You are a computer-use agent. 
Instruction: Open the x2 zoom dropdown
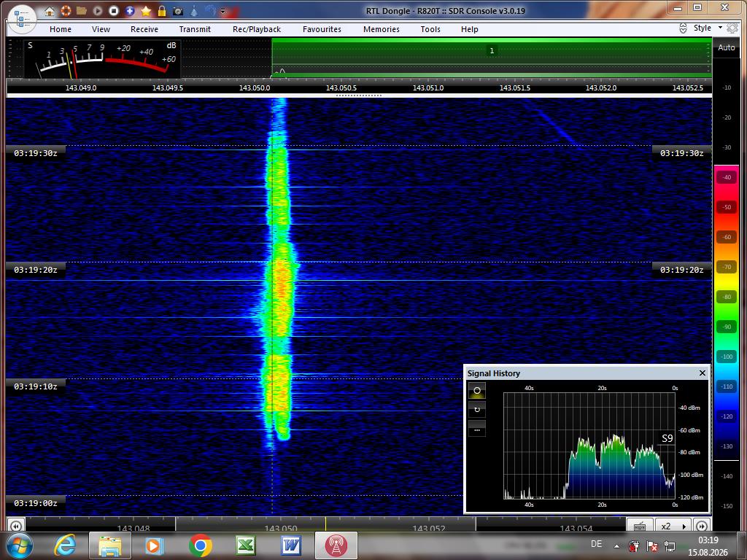pyautogui.click(x=674, y=526)
